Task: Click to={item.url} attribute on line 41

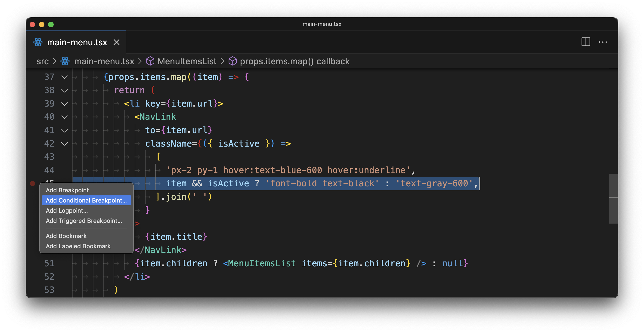Action: 179,130
